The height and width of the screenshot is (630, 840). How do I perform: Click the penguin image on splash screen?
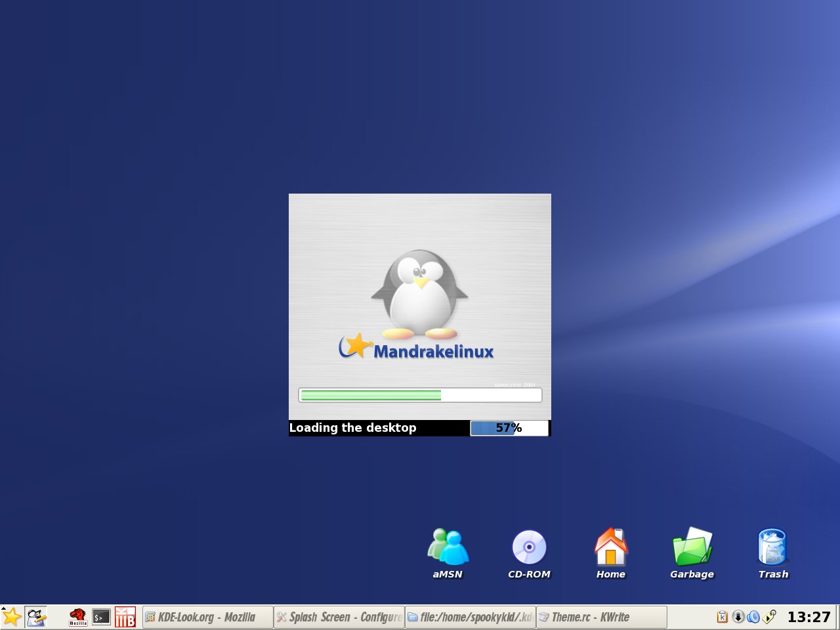(420, 294)
